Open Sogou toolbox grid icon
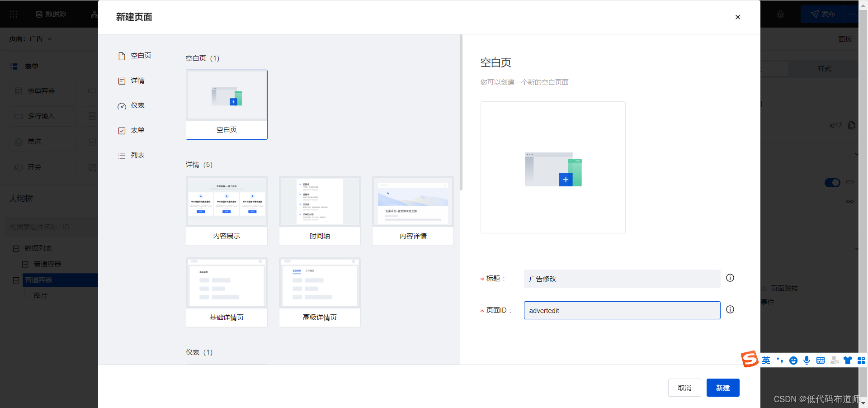Image resolution: width=868 pixels, height=408 pixels. [x=861, y=361]
